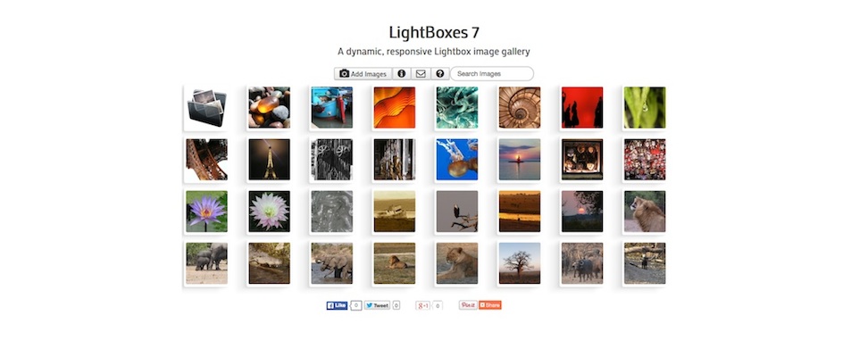
Task: Click the Facebook Like button
Action: 337,305
